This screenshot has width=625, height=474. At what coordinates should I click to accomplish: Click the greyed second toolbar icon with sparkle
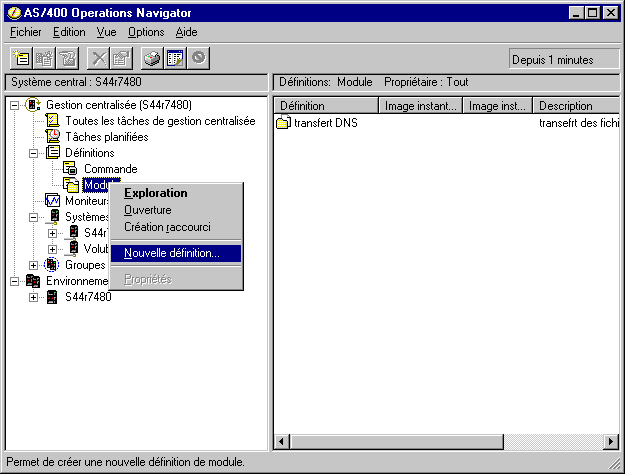(44, 59)
